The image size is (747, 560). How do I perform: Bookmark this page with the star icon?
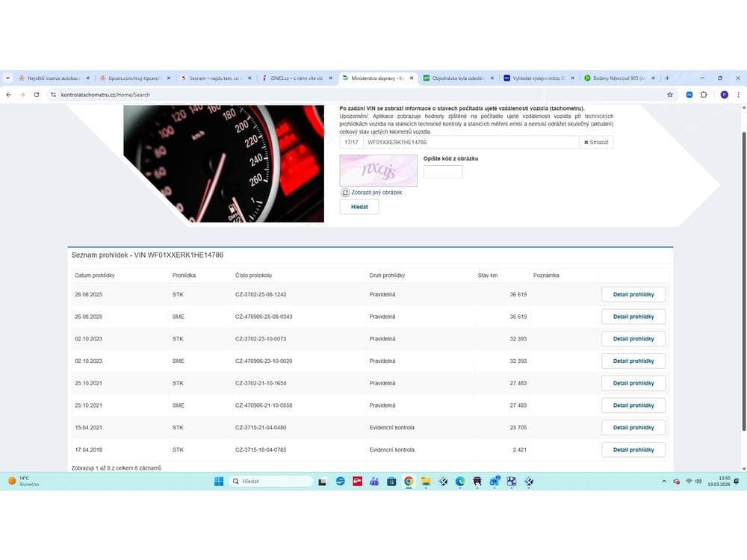670,95
